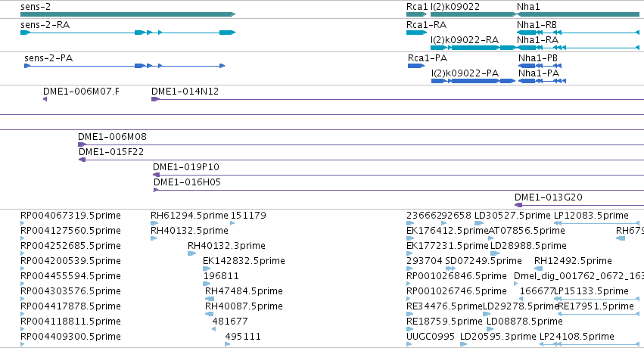Viewport: 644px width, 348px height.
Task: Click the LD30527.5prime EST label
Action: [512, 216]
